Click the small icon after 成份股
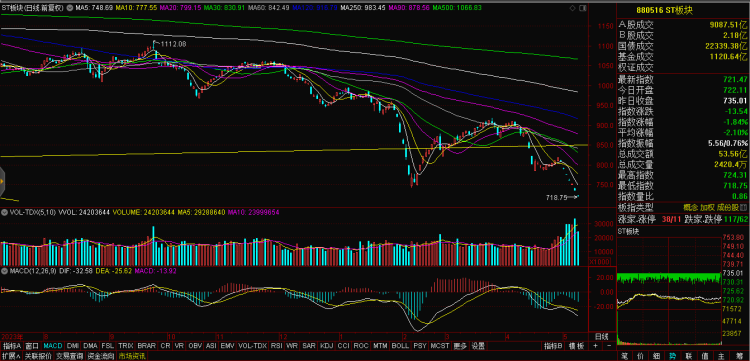The image size is (750, 361). tap(743, 207)
